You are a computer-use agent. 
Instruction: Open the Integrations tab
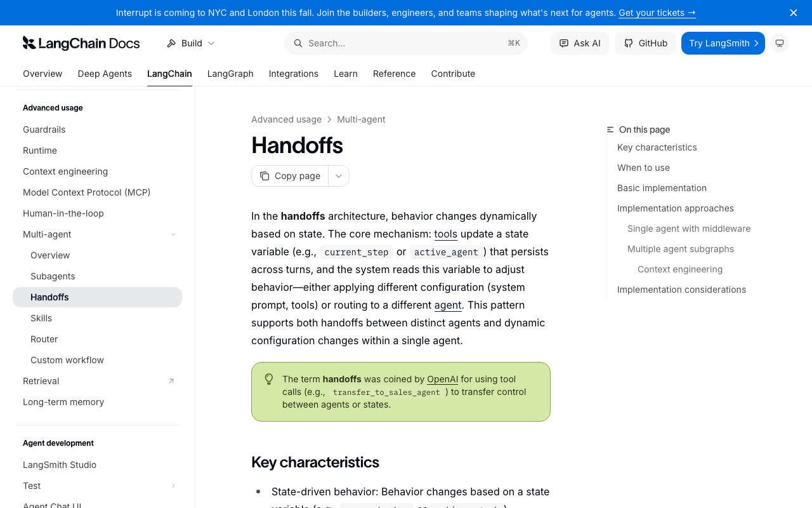pyautogui.click(x=294, y=74)
